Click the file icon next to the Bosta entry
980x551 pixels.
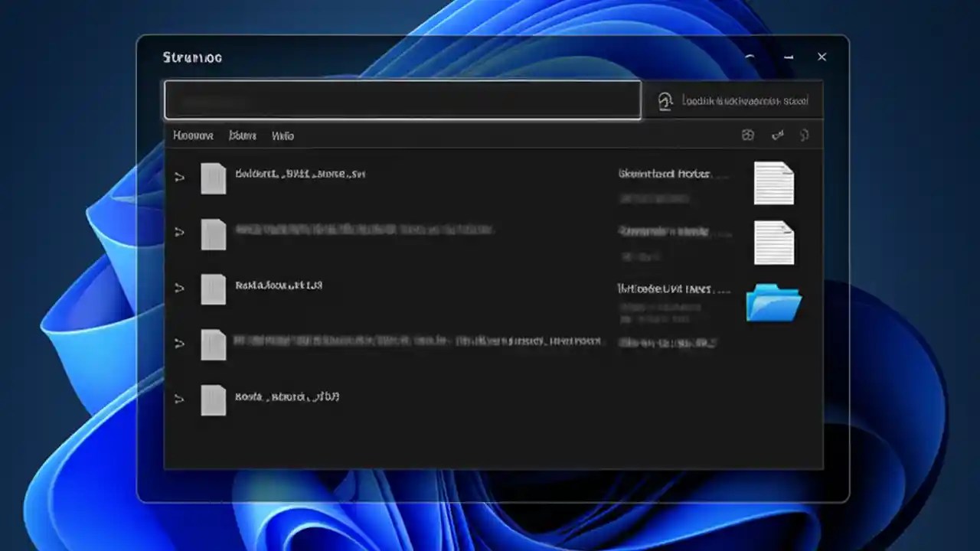coord(214,399)
